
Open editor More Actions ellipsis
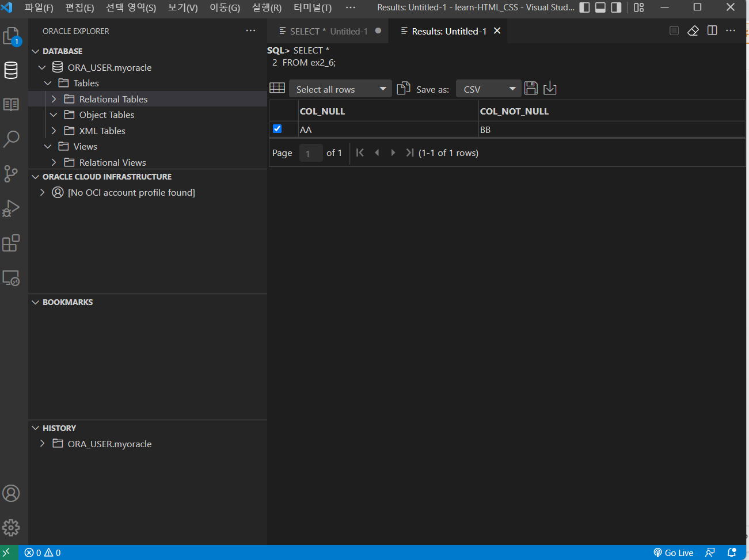pyautogui.click(x=731, y=31)
